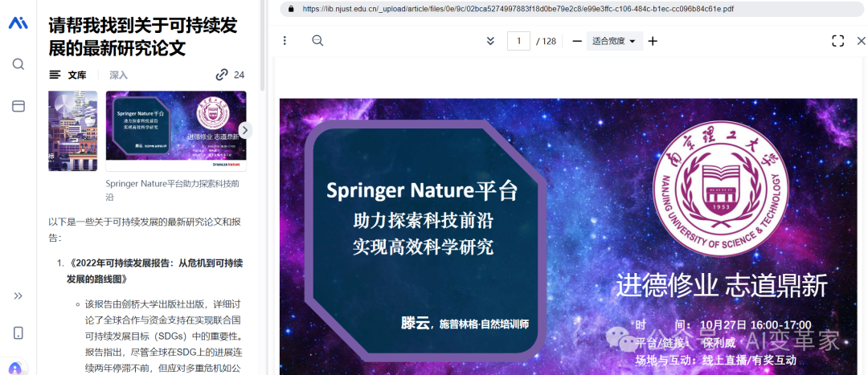
Task: Close the PDF viewer panel
Action: 861,41
